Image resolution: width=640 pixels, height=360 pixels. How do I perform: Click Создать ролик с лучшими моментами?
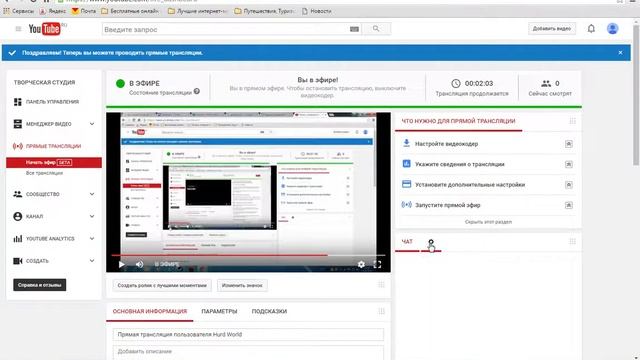[x=162, y=285]
